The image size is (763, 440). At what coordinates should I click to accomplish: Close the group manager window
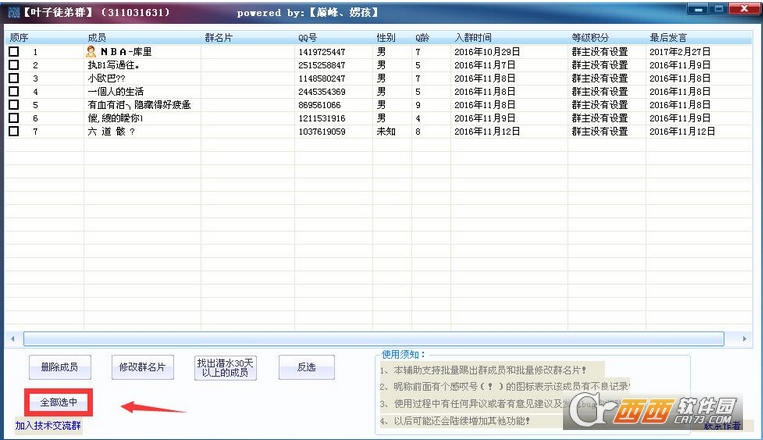pyautogui.click(x=743, y=11)
